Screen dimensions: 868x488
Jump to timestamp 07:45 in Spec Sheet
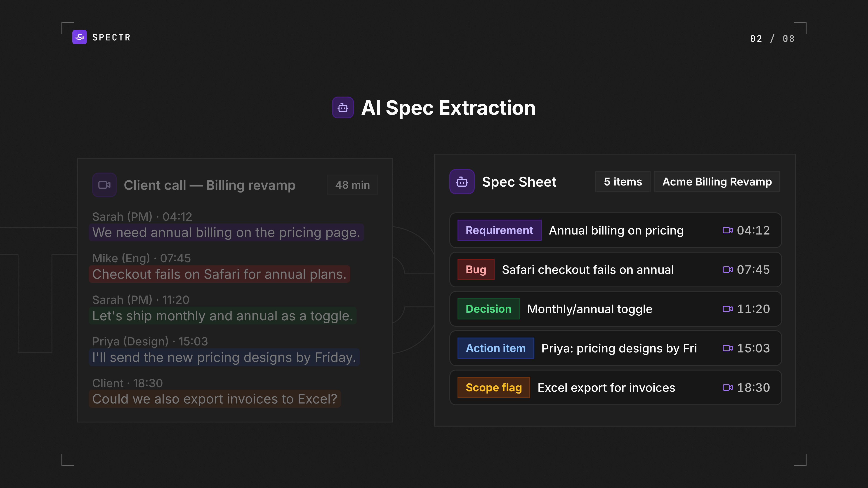coord(753,270)
